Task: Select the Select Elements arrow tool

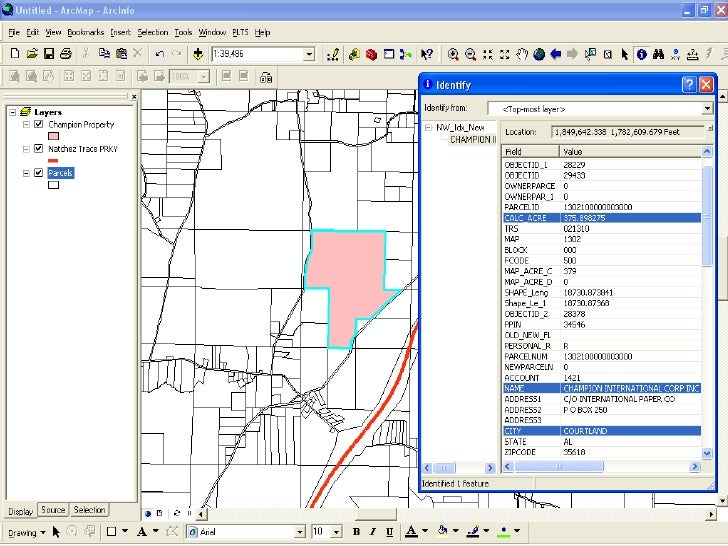Action: coord(624,55)
